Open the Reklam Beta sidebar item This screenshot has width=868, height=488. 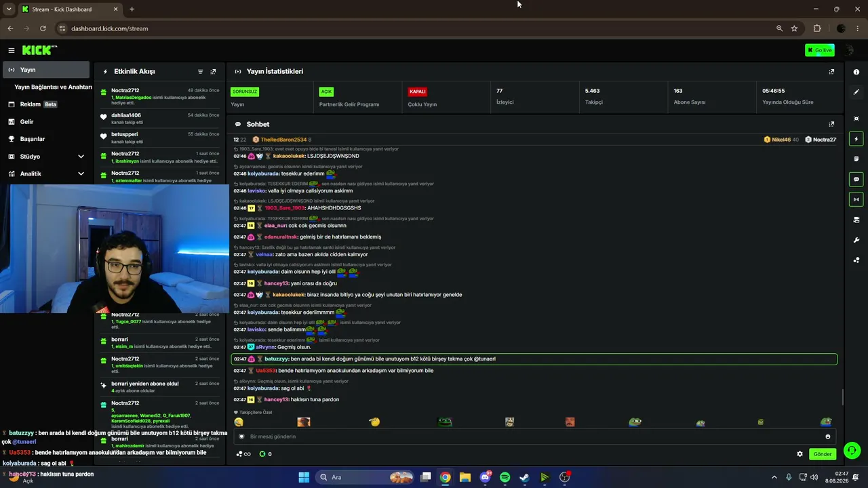tap(47, 104)
